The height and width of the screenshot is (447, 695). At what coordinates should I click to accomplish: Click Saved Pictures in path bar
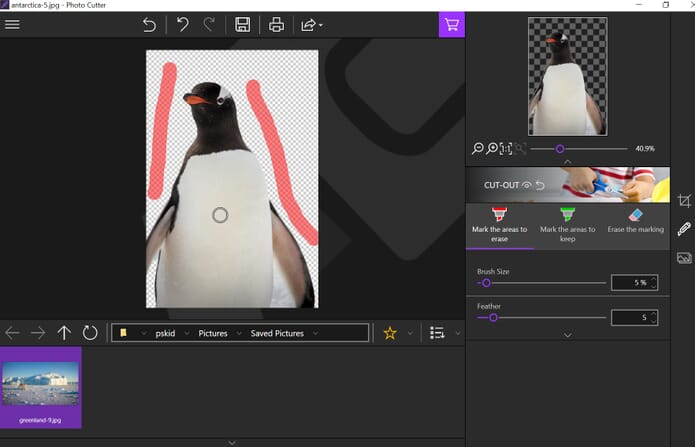[x=277, y=333]
